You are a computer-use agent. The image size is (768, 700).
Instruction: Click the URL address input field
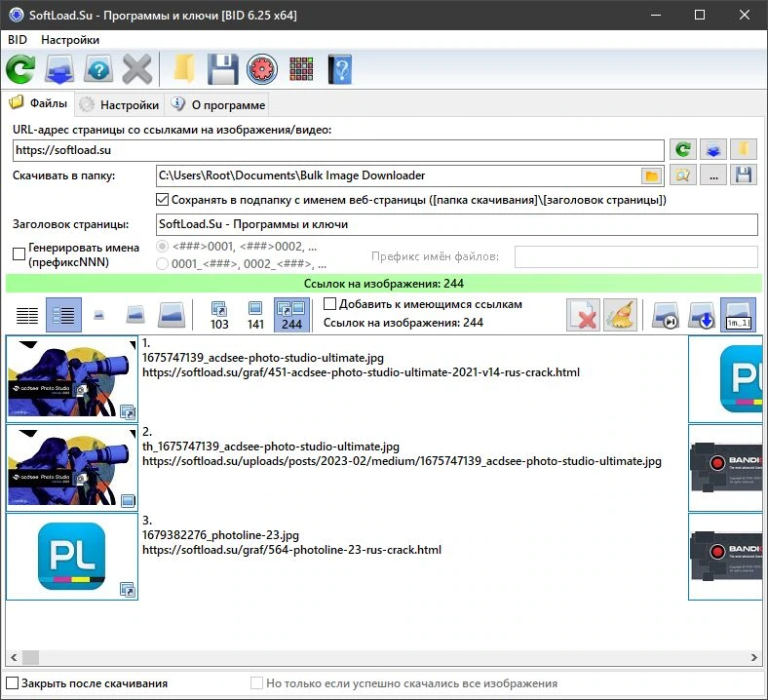click(338, 150)
